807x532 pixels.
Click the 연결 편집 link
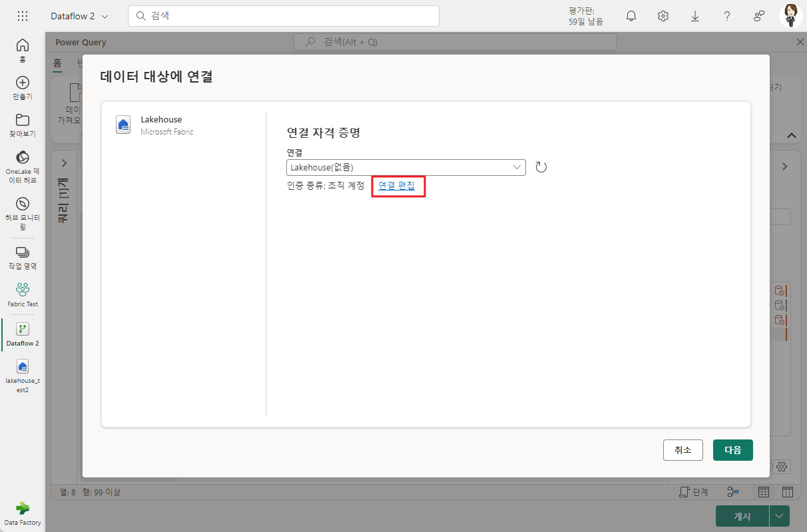[397, 186]
